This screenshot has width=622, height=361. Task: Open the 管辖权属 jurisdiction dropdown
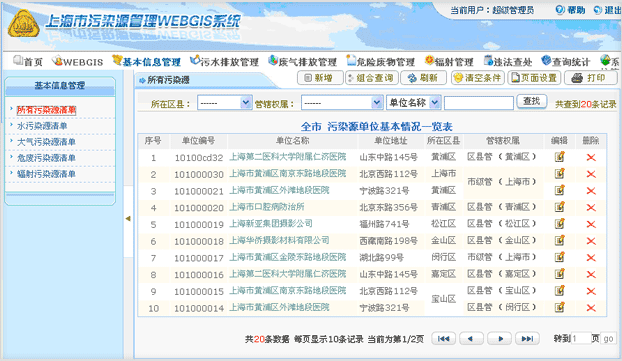[342, 103]
